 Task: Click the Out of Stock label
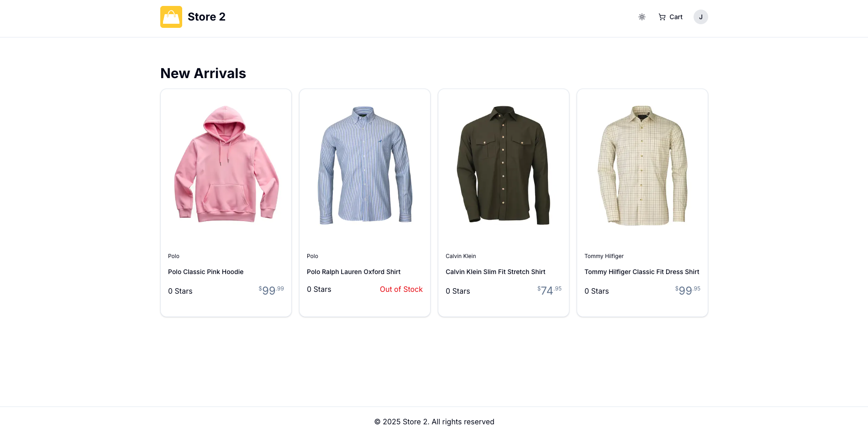[x=401, y=289]
